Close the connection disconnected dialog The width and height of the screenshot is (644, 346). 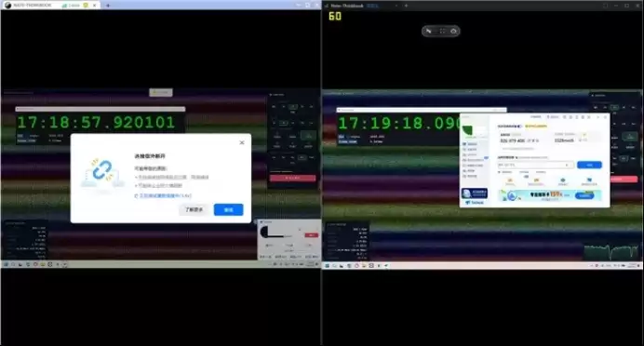coord(242,142)
